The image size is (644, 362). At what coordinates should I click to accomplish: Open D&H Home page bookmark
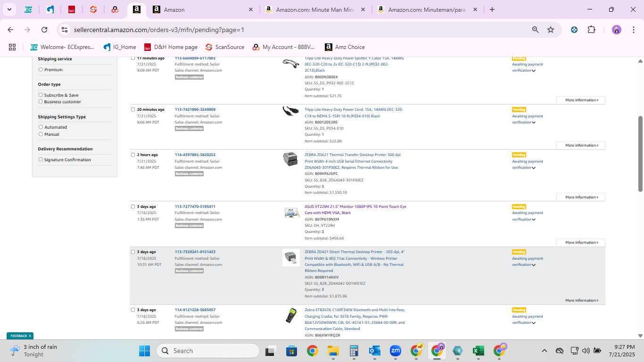pos(171,47)
